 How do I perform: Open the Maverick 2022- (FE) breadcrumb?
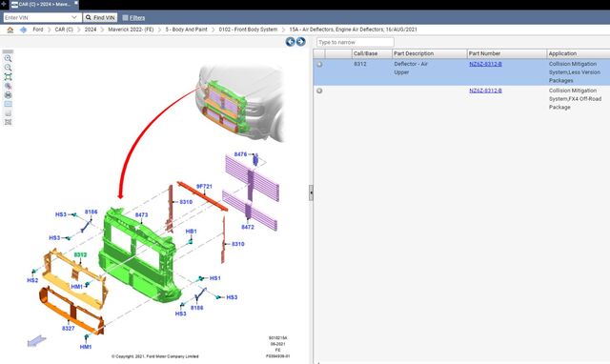[131, 30]
